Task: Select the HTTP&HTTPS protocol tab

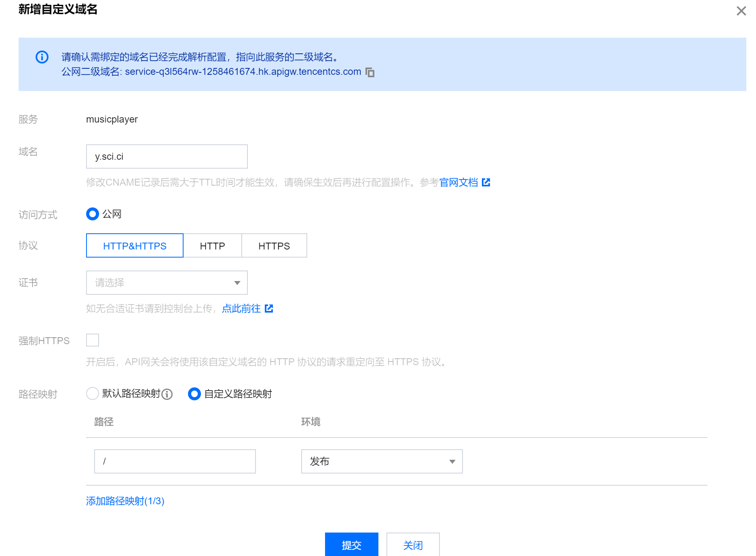Action: click(135, 245)
